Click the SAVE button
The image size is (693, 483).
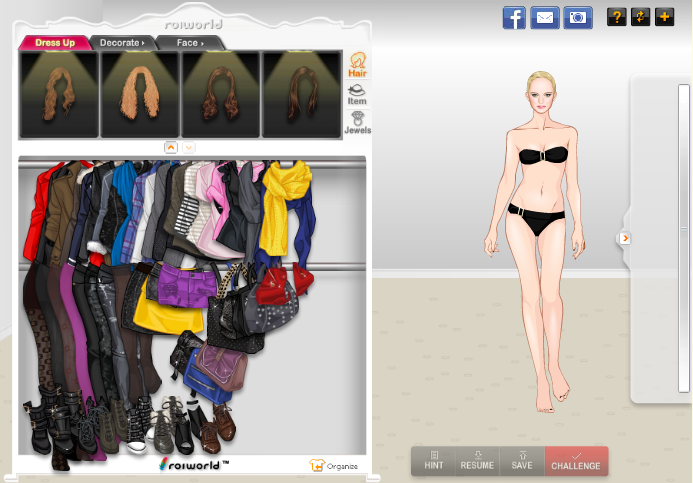(522, 460)
